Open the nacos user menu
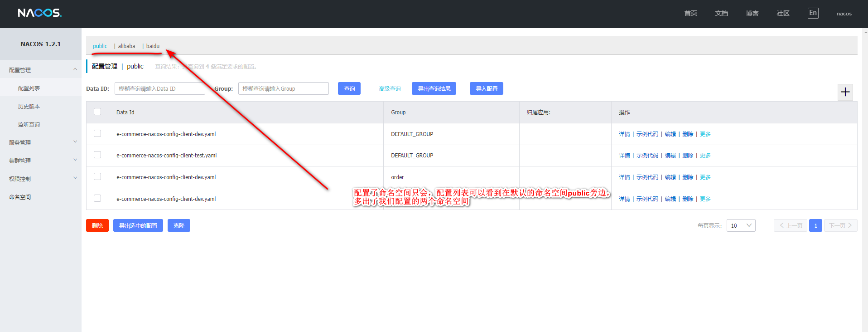This screenshot has height=332, width=868. pyautogui.click(x=844, y=14)
